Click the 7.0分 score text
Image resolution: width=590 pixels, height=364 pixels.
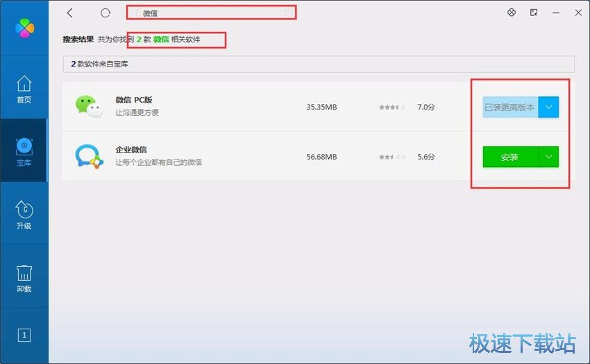click(426, 107)
